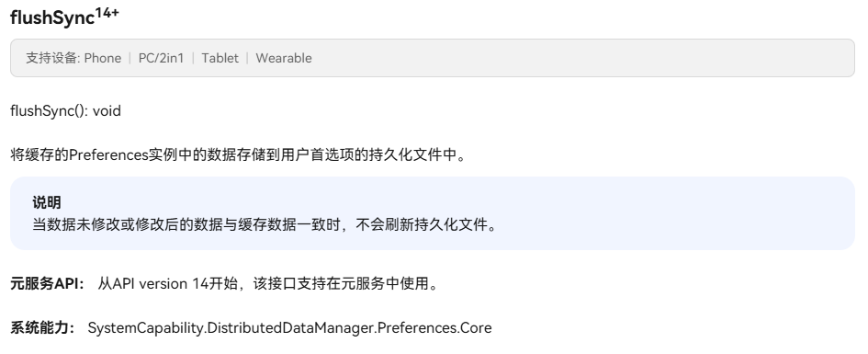The width and height of the screenshot is (868, 354).
Task: Click the 元服务API bold label
Action: 47,283
